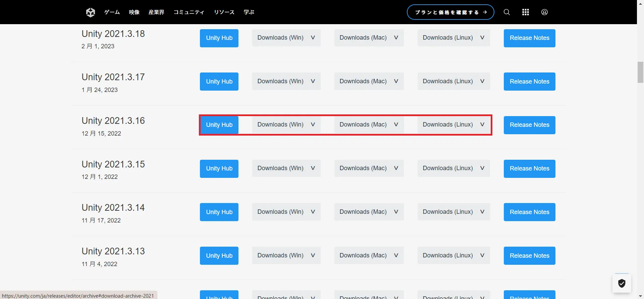Expand Downloads (Win) for Unity 2021.3.15
The height and width of the screenshot is (299, 644).
286,168
